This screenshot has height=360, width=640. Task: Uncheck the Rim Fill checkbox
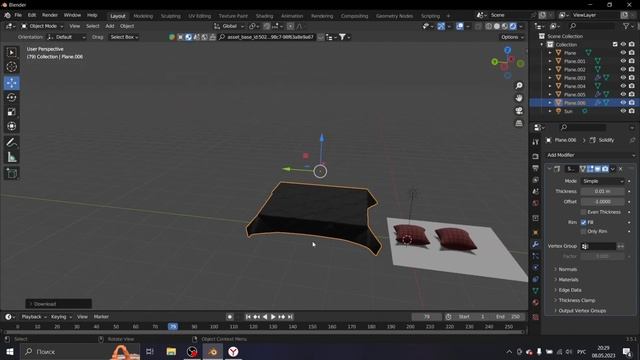(583, 222)
